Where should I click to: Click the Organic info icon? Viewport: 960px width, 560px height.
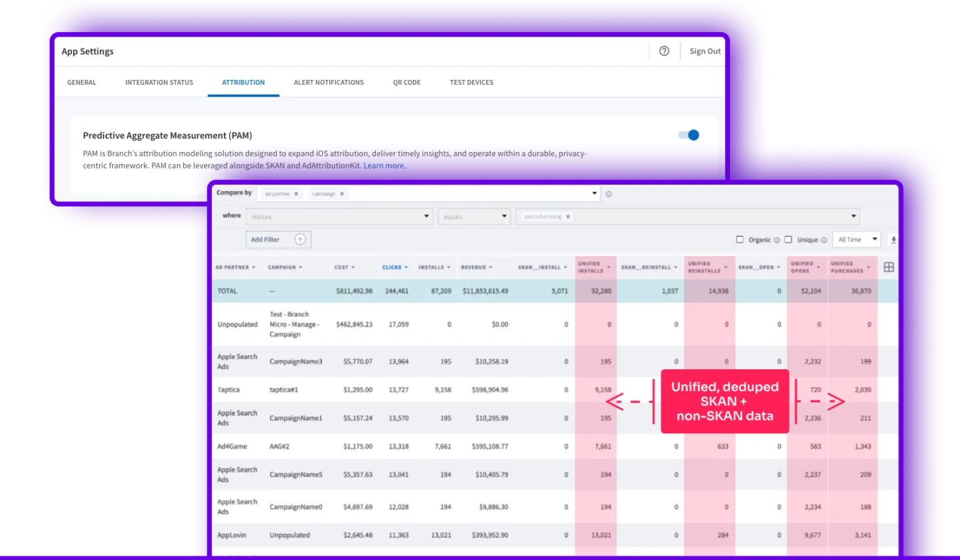[777, 240]
